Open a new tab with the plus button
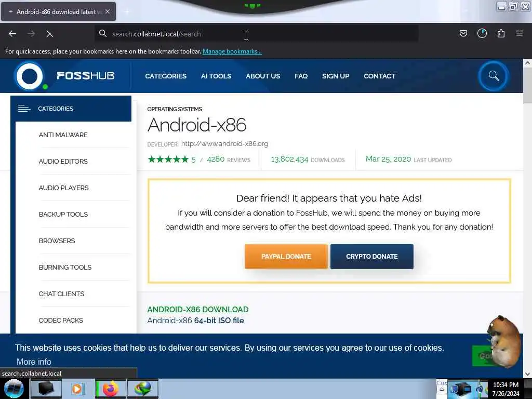 (127, 11)
